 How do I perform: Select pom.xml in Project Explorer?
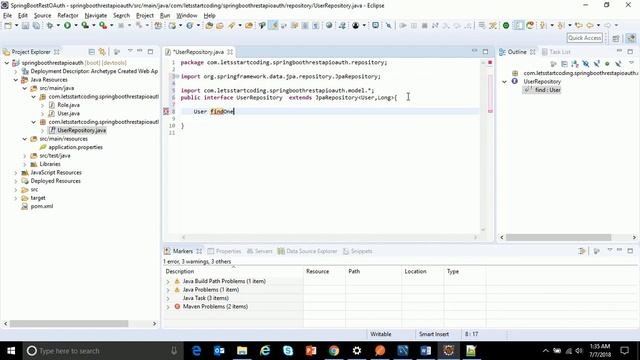37,207
